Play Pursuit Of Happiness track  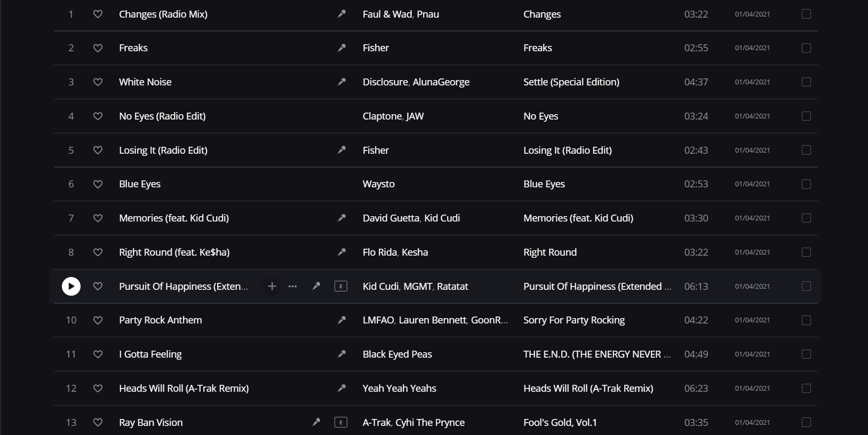point(71,286)
